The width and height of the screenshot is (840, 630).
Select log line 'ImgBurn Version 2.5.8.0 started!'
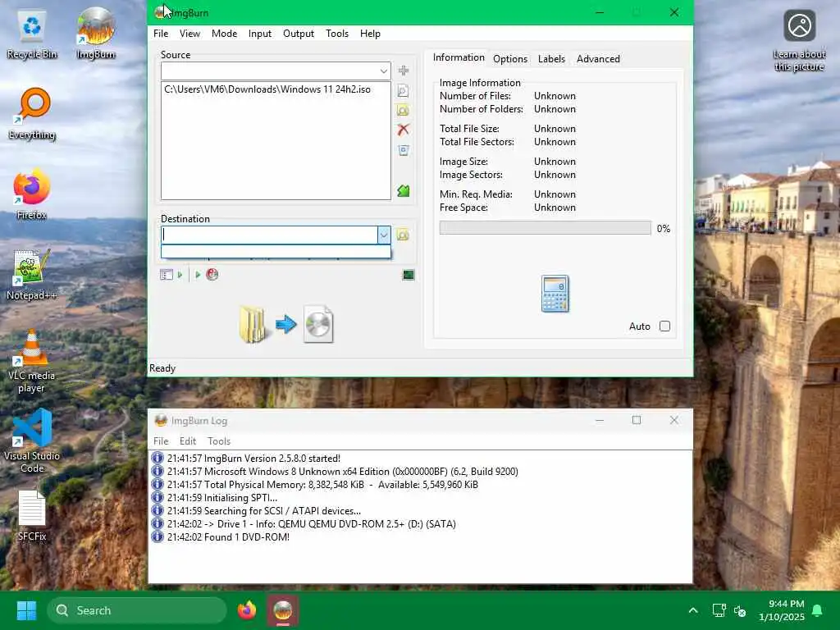coord(253,459)
